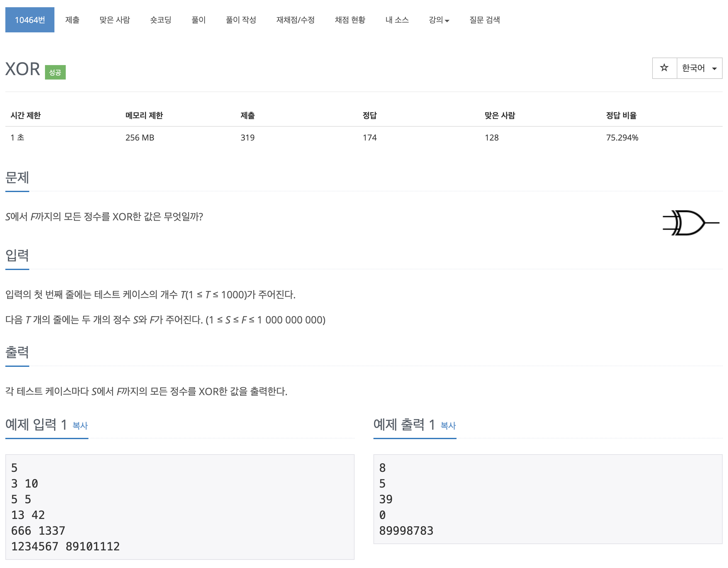Click inside the example output box
The image size is (728, 568).
[547, 499]
